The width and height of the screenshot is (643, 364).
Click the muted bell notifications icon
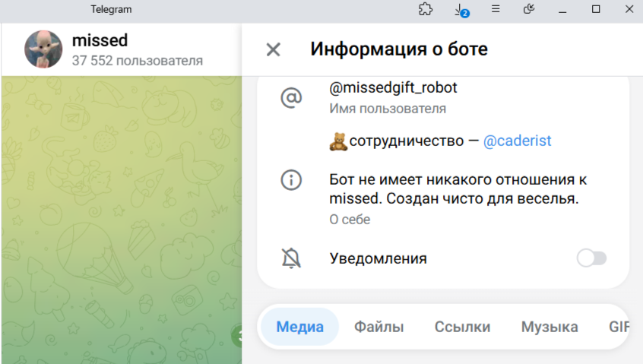coord(291,258)
